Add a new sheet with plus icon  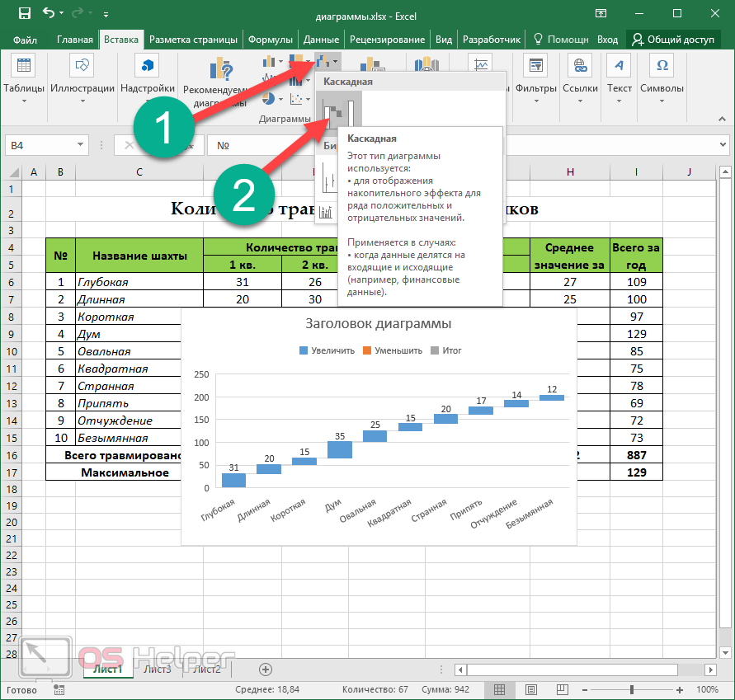pyautogui.click(x=265, y=669)
